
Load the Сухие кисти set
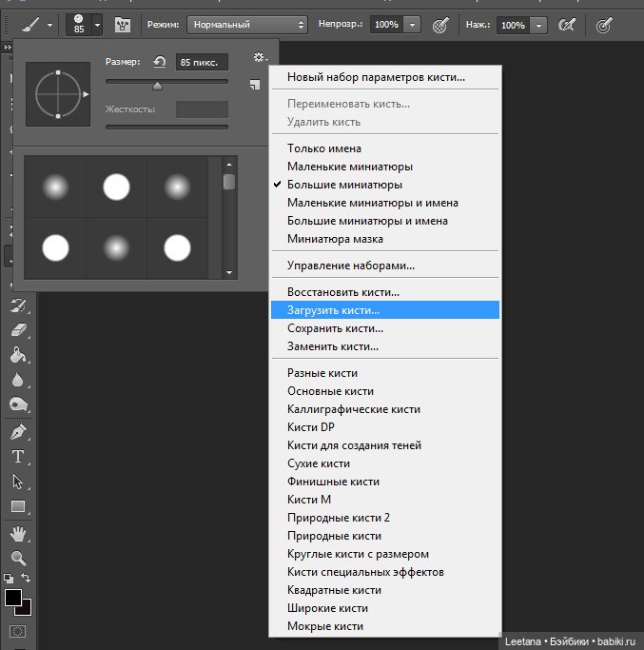[385, 463]
